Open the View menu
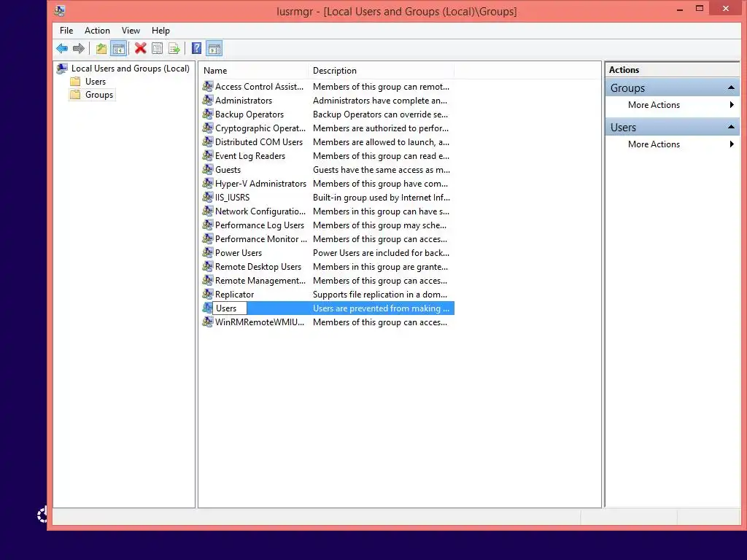Screen dimensions: 747x560 point(131,31)
